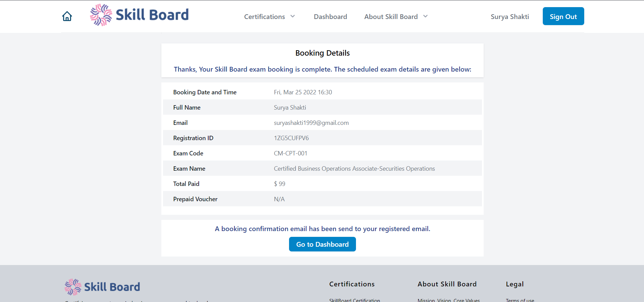Click the Go to Dashboard button
Viewport: 644px width, 302px height.
point(322,244)
